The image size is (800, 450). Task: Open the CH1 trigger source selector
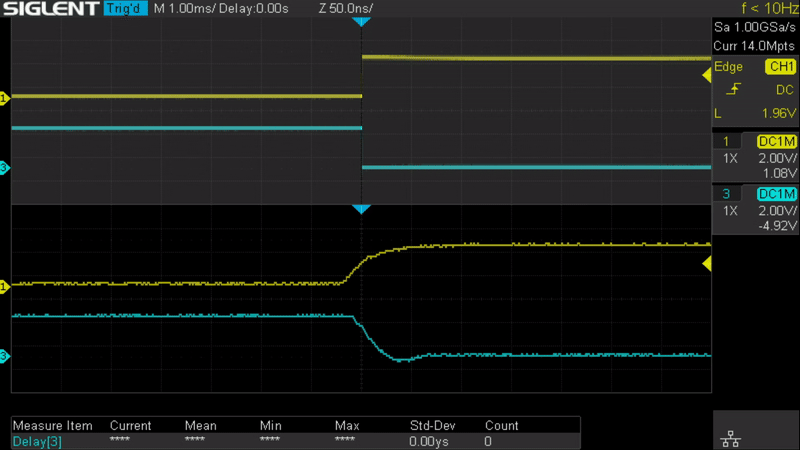point(779,67)
